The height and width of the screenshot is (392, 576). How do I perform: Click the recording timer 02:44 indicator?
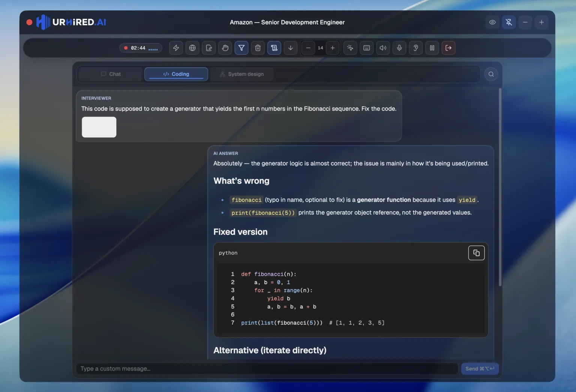(141, 48)
